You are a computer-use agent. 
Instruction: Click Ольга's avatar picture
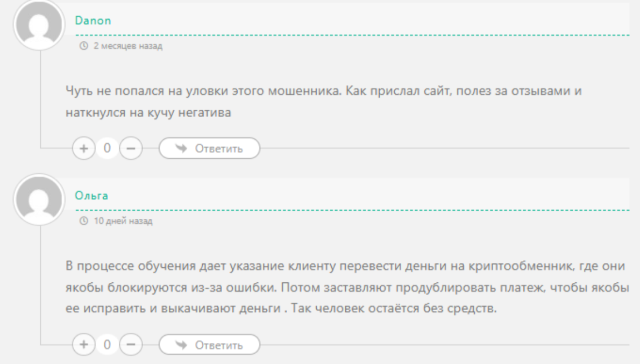tap(39, 199)
